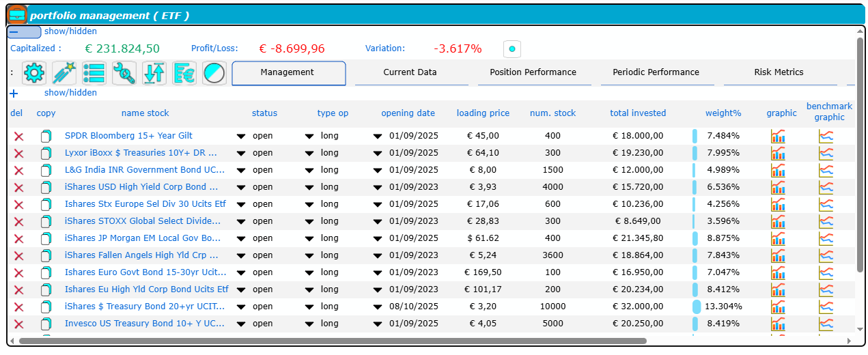Image resolution: width=868 pixels, height=355 pixels.
Task: Click the euro currency toolbar icon
Action: (x=184, y=73)
